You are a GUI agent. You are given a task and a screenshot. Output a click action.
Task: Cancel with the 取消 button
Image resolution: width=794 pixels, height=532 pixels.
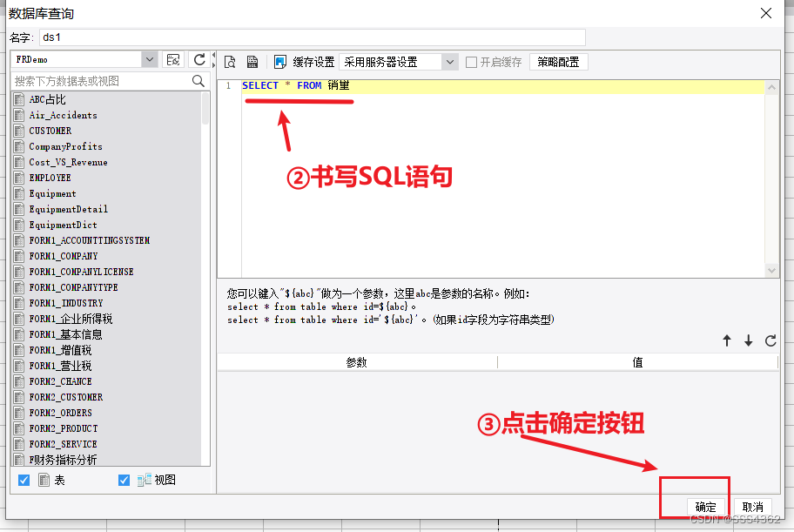pyautogui.click(x=752, y=507)
